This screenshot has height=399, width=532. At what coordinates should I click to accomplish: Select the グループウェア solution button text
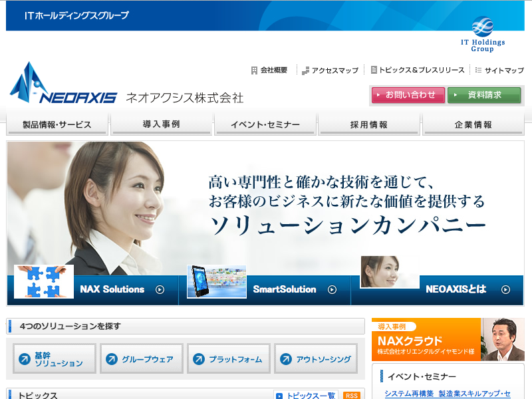click(x=147, y=359)
